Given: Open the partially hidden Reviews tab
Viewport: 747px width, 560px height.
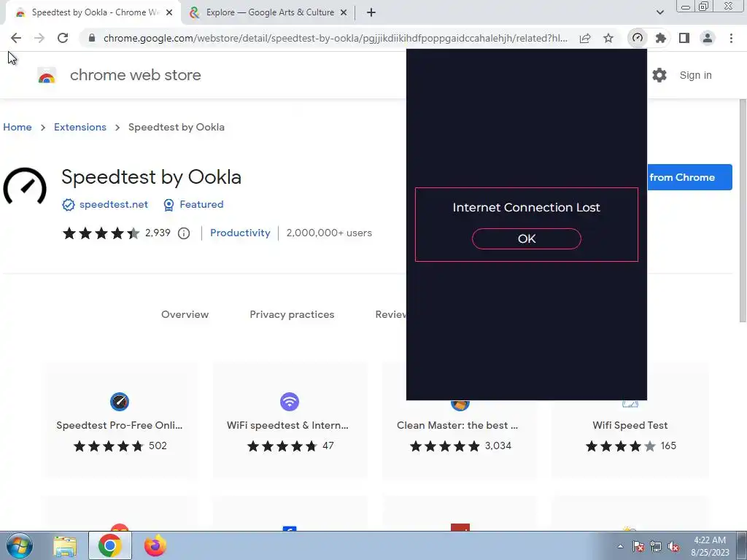Looking at the screenshot, I should click(391, 315).
